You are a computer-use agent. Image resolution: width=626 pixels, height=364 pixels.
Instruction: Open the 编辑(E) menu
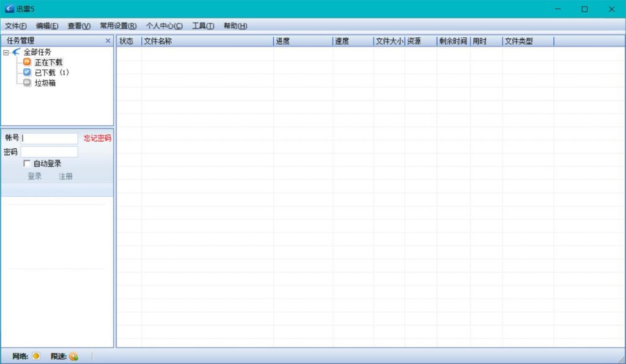pos(47,26)
